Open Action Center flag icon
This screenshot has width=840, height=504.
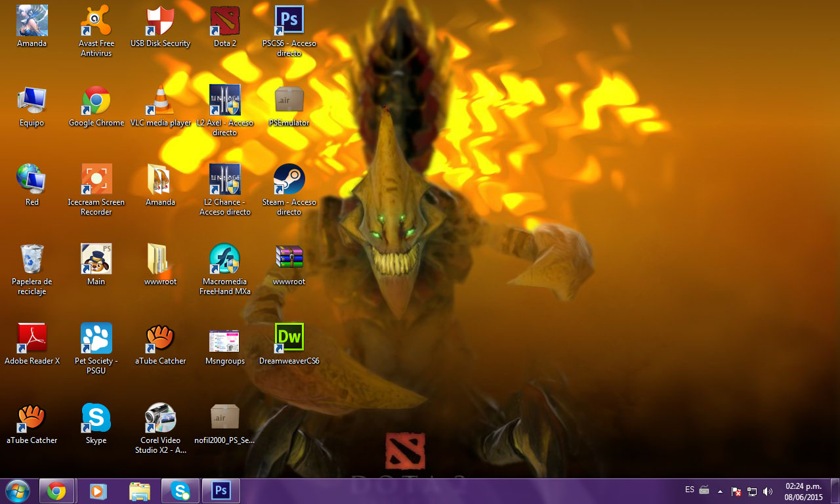tap(736, 491)
